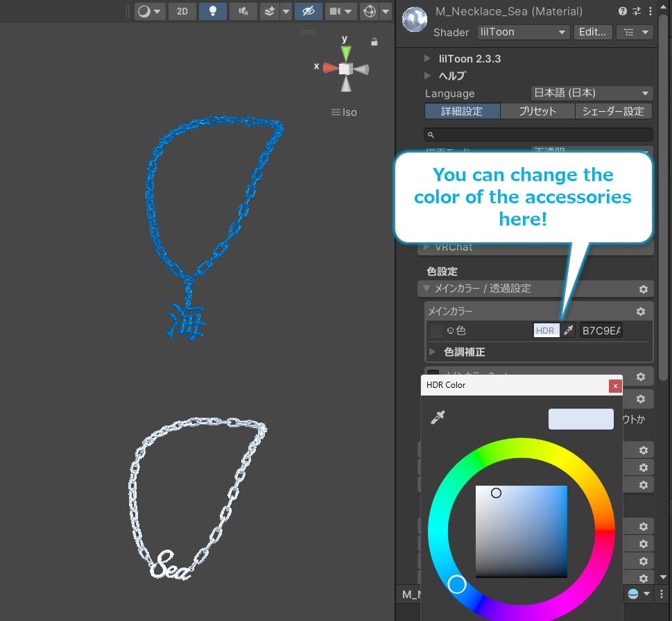This screenshot has height=621, width=672.
Task: Click the main color texture slot square
Action: 436,330
